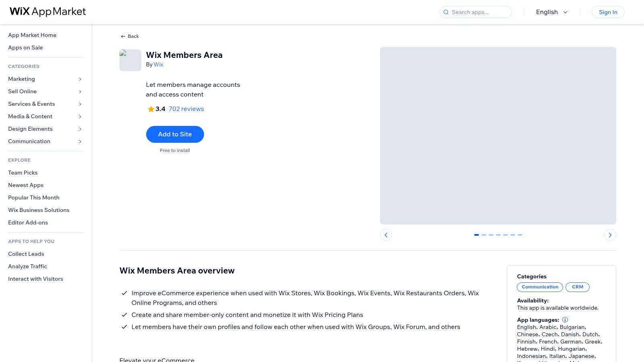Viewport: 644px width, 362px height.
Task: Click the search magnifier icon
Action: pos(446,12)
